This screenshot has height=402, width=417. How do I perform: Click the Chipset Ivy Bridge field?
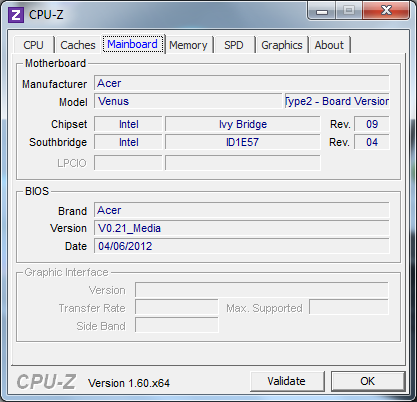[x=243, y=124]
